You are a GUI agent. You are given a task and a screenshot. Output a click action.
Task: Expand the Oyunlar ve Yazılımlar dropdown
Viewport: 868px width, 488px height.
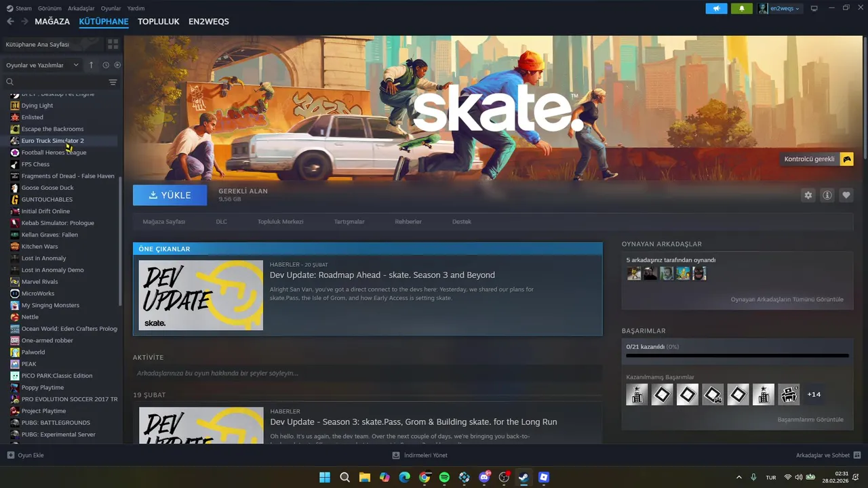tap(42, 65)
